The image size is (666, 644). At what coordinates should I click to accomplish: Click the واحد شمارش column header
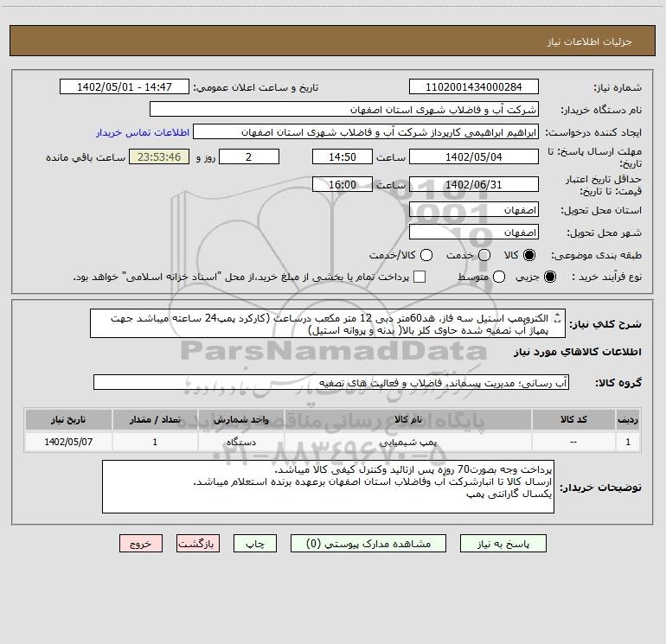[240, 419]
